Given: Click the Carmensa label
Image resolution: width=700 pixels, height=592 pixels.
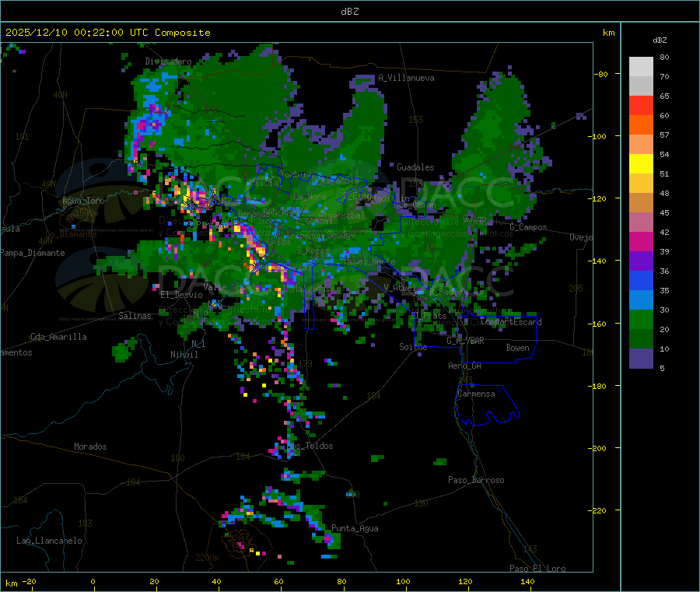Looking at the screenshot, I should (x=476, y=394).
